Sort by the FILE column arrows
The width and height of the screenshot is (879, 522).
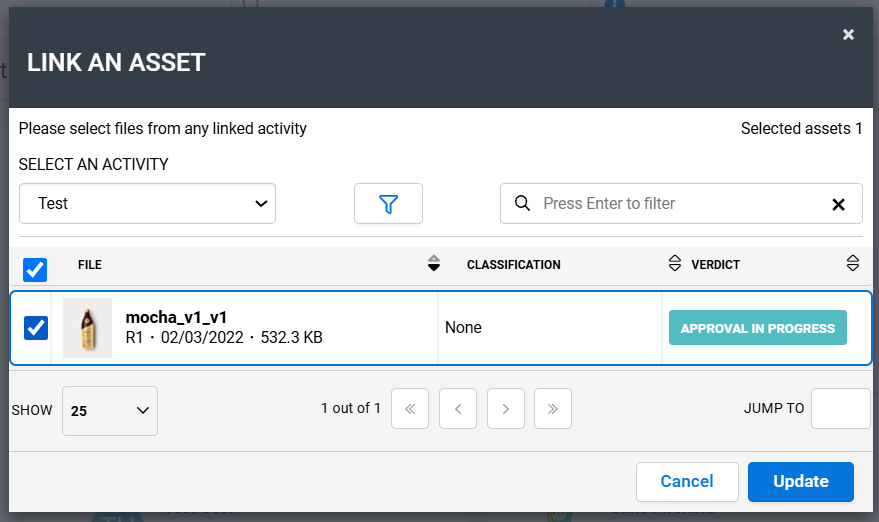433,263
